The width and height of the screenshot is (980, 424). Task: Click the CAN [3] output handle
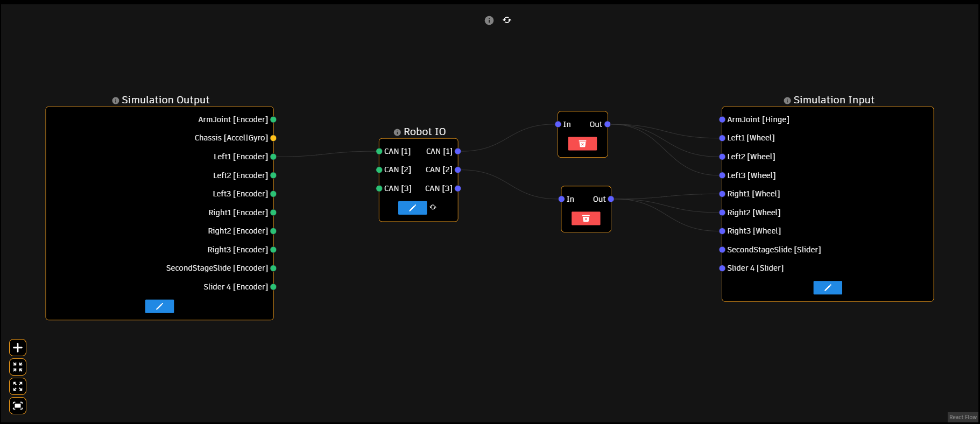tap(458, 188)
